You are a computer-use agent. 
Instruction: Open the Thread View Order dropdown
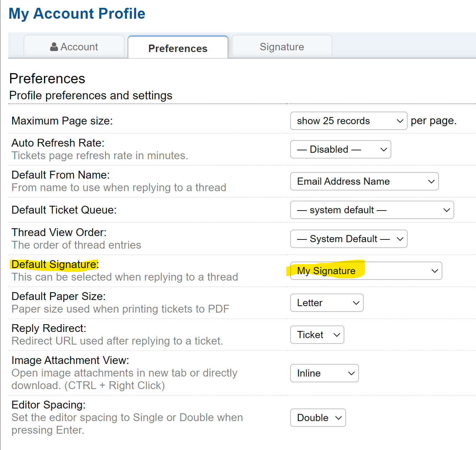[348, 239]
